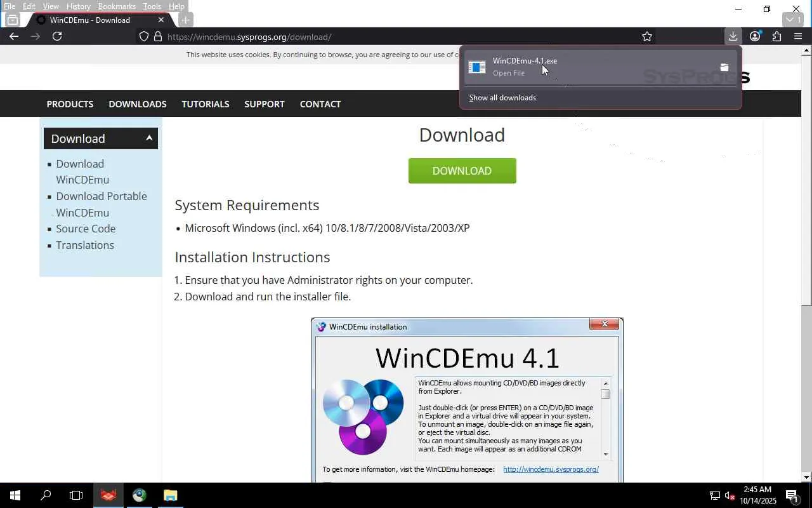Image resolution: width=812 pixels, height=508 pixels.
Task: Close the WinCDEmu - Download tab
Action: pos(161,20)
